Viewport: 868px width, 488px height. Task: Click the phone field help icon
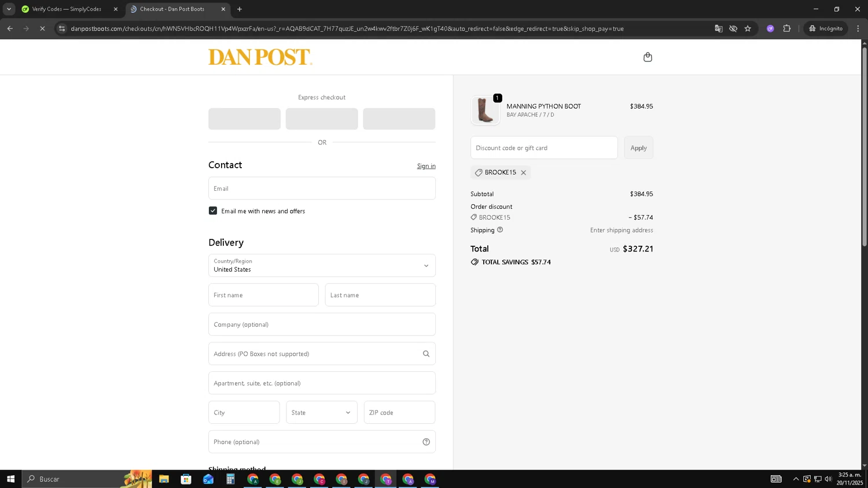tap(426, 442)
